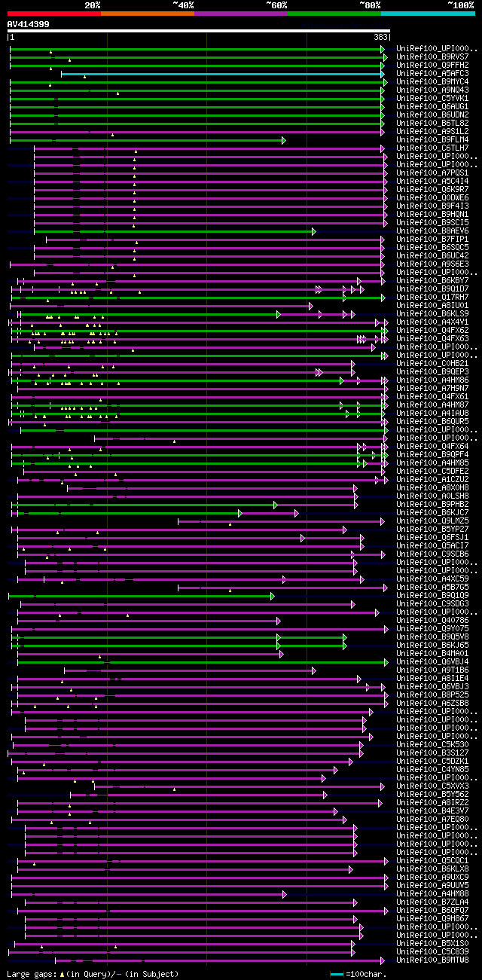Pick hit label UniRef100_Q6VBJ4

pyautogui.click(x=432, y=661)
